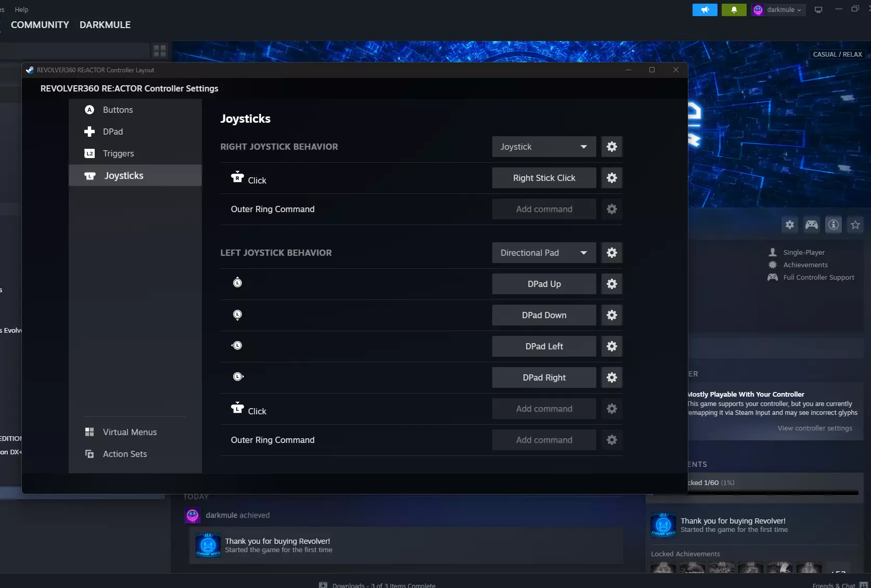Click DPad Up binding button
The height and width of the screenshot is (588, 871).
coord(544,284)
